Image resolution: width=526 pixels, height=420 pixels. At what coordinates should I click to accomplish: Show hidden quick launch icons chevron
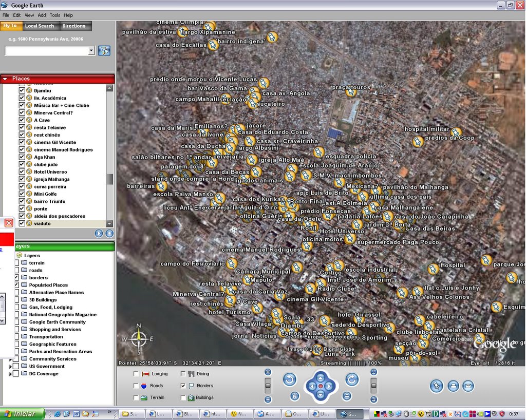pos(109,412)
